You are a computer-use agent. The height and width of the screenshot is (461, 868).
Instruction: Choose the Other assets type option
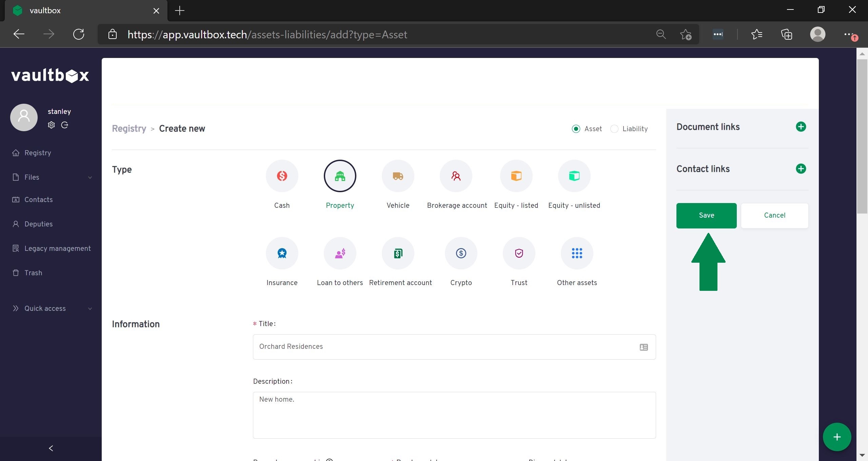pos(577,253)
